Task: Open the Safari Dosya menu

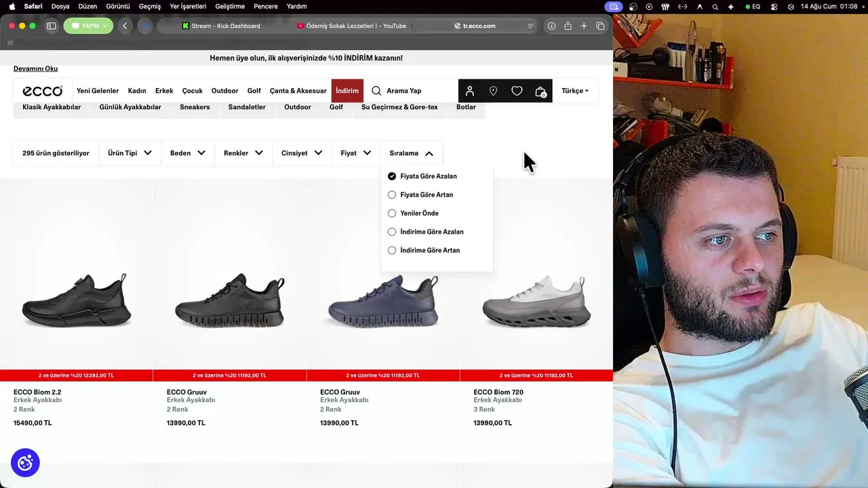Action: click(x=60, y=6)
